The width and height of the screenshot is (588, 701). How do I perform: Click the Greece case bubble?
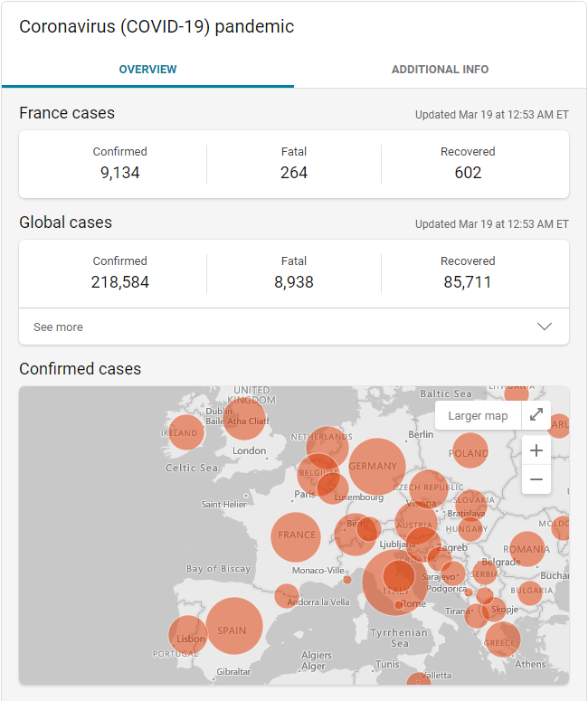pyautogui.click(x=501, y=640)
